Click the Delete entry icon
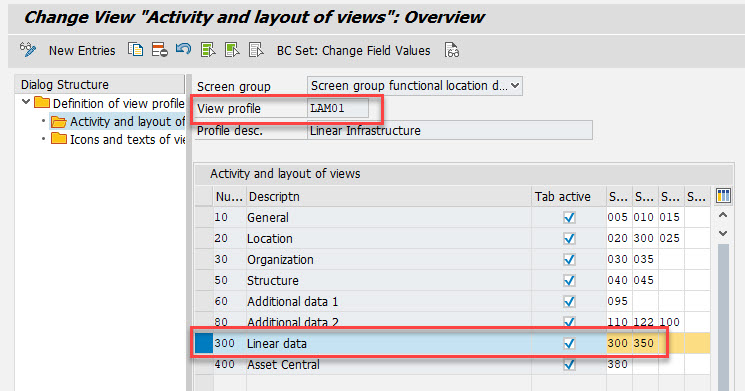 click(x=159, y=49)
